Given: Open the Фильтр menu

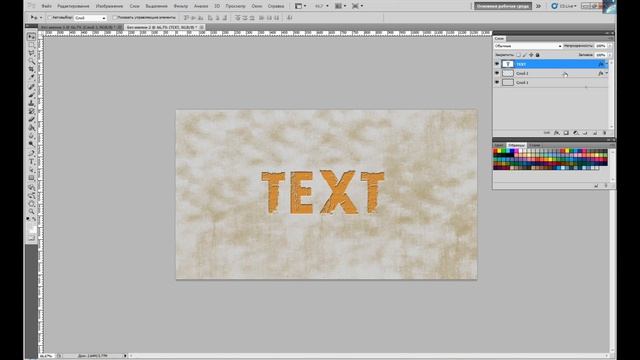Looking at the screenshot, I should [x=181, y=6].
